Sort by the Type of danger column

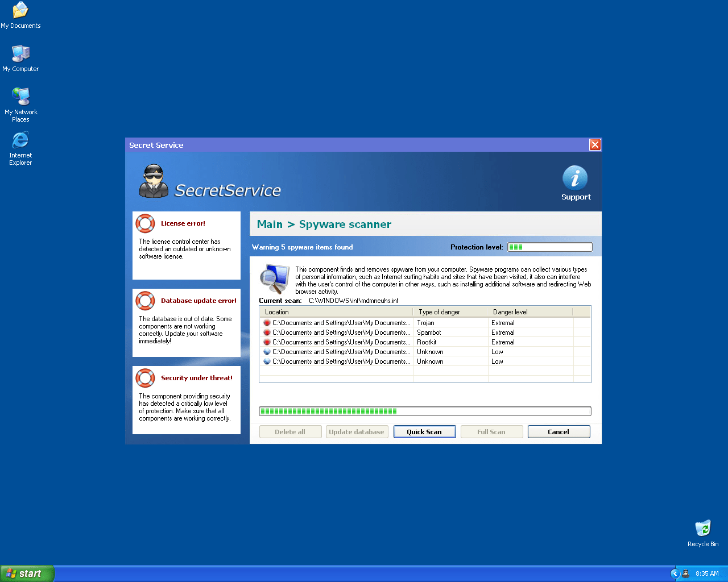[x=450, y=312]
